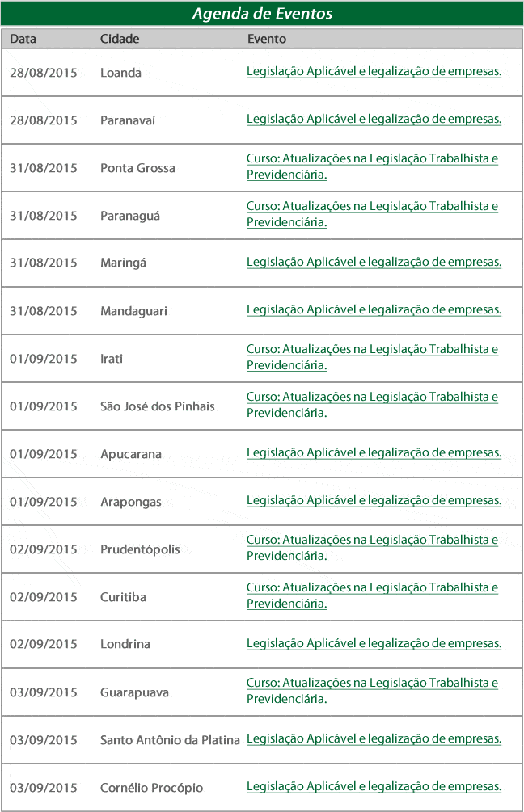524x812 pixels.
Task: Click the Data column header
Action: click(23, 39)
